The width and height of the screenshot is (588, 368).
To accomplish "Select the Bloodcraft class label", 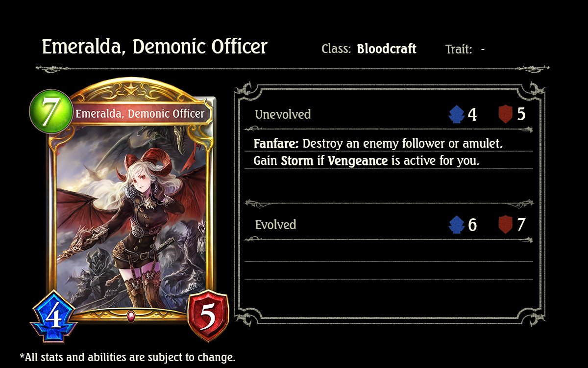I will (387, 49).
